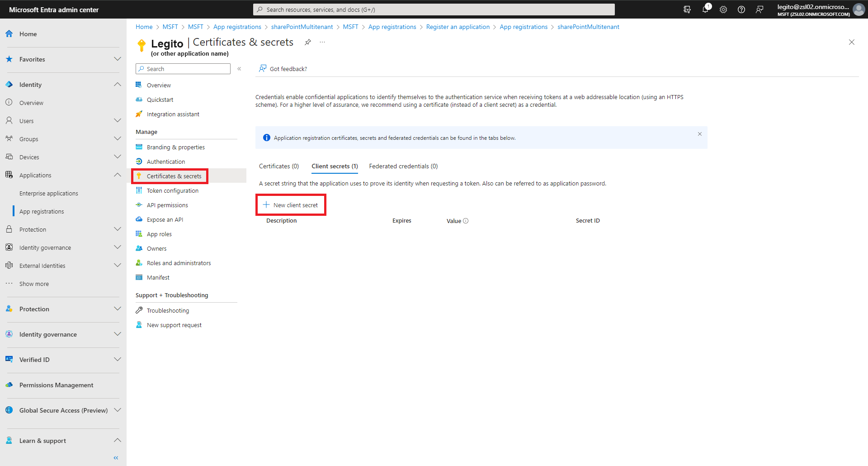Dismiss the information banner
Image resolution: width=868 pixels, height=466 pixels.
click(x=700, y=134)
